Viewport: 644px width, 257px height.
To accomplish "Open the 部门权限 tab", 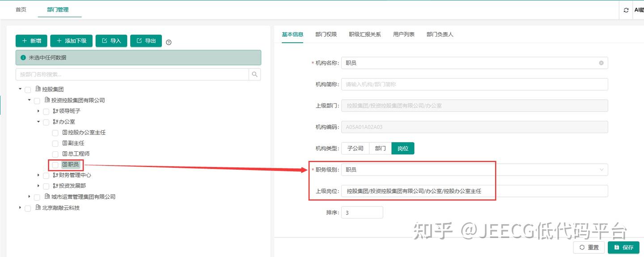I will pos(326,34).
